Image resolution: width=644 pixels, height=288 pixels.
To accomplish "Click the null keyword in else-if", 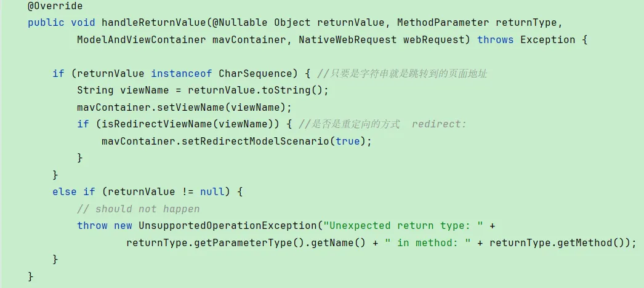I will click(212, 191).
